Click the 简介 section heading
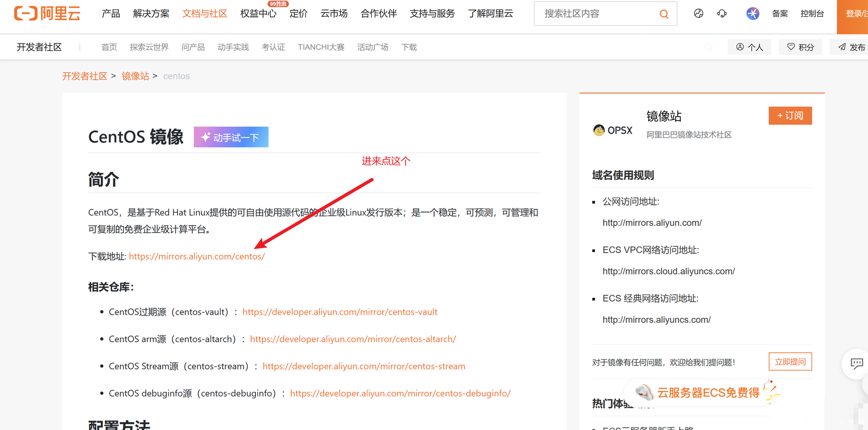The height and width of the screenshot is (430, 868). [104, 180]
